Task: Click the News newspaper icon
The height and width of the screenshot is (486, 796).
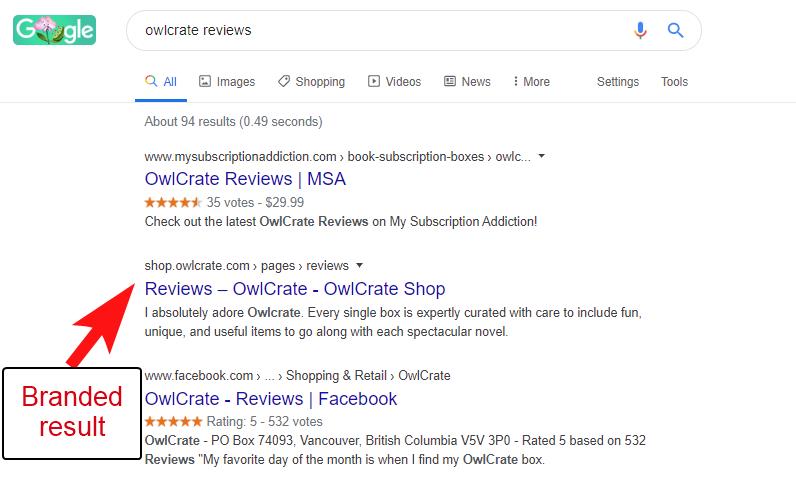Action: point(450,81)
